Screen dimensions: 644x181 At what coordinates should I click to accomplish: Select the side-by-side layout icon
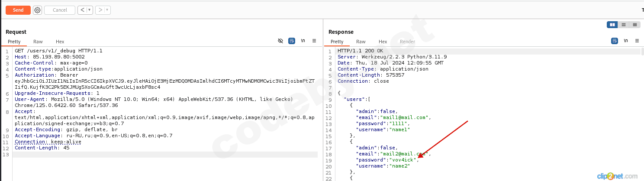tap(612, 25)
